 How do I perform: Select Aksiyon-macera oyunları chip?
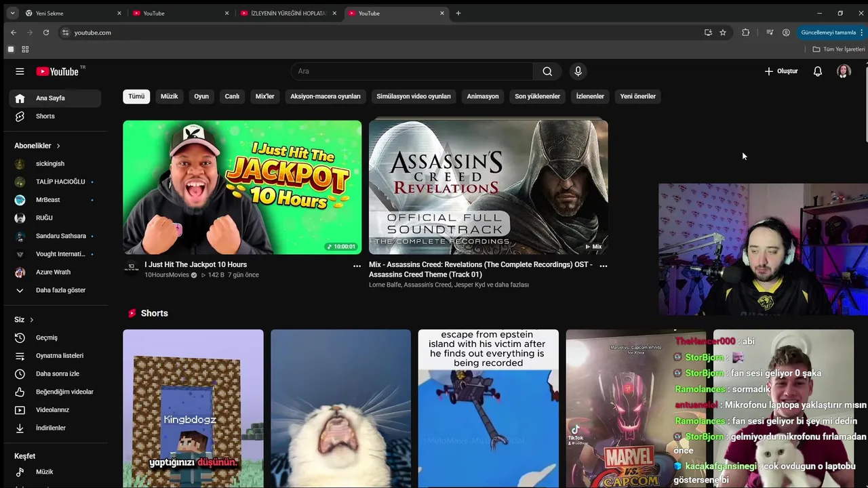tap(325, 96)
